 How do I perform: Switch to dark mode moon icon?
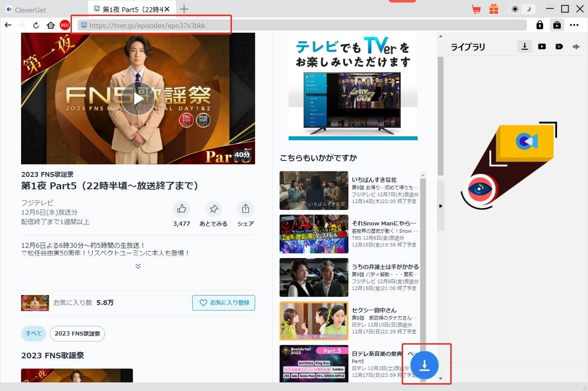click(x=528, y=9)
